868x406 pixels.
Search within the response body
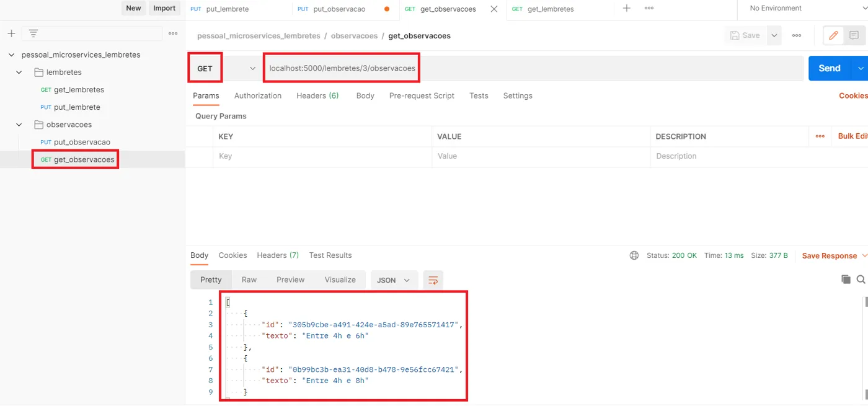click(x=861, y=280)
